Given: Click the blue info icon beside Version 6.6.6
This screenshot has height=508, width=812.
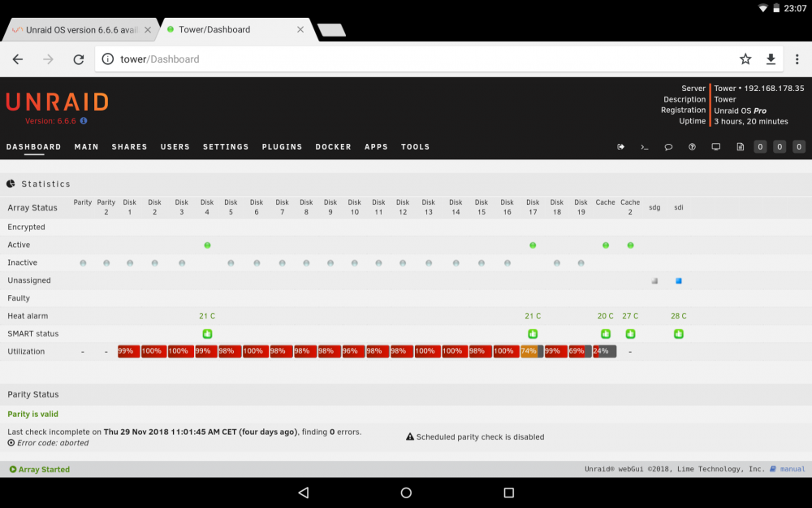Looking at the screenshot, I should [x=84, y=121].
